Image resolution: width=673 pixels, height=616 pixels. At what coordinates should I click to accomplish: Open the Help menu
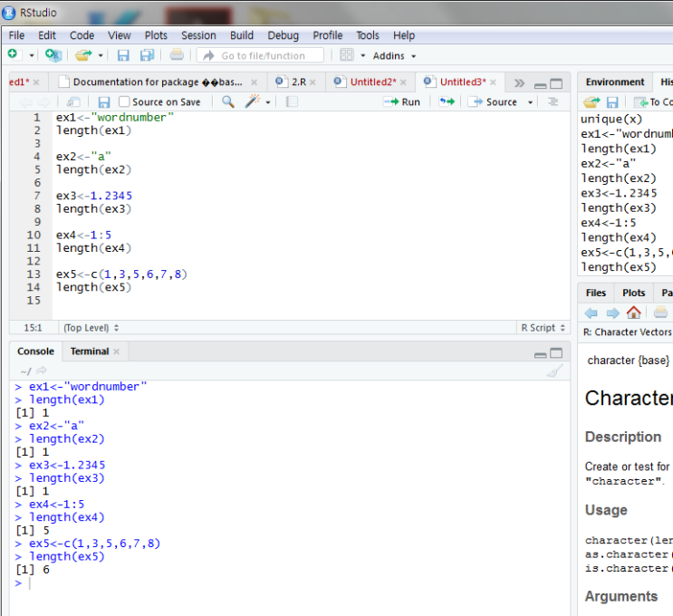point(404,35)
